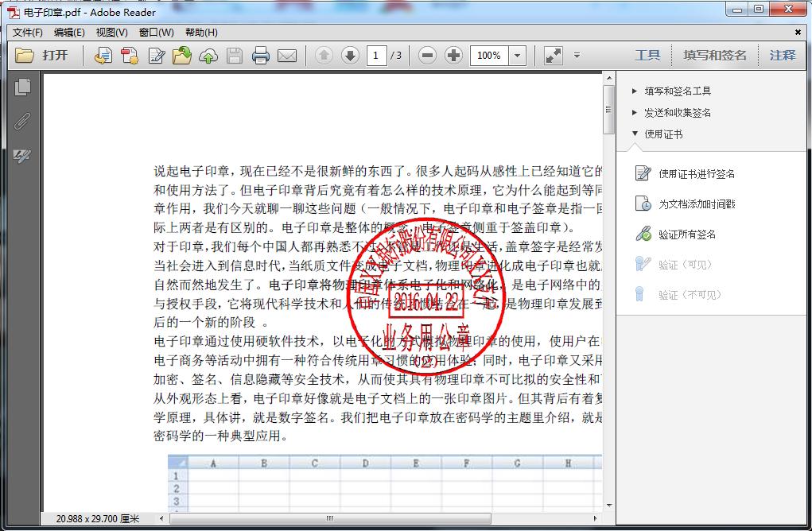Click the cloud upload sharing icon
812x531 pixels.
click(x=208, y=53)
